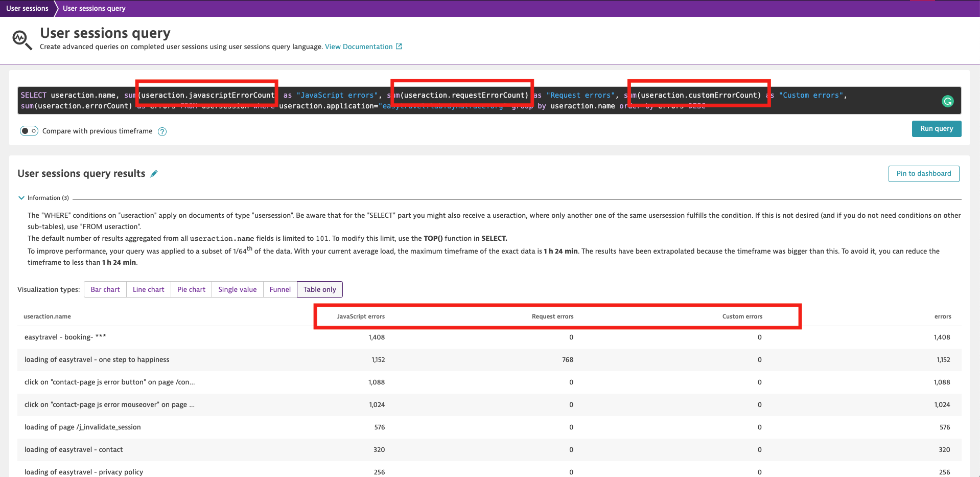
Task: Click into the query editor text field
Action: [489, 100]
